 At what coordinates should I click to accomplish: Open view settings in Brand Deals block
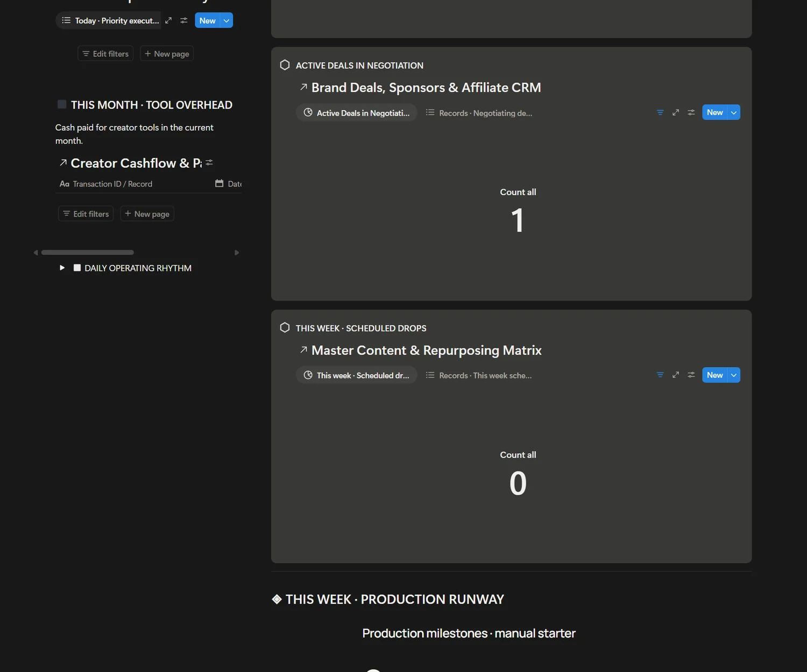coord(691,112)
